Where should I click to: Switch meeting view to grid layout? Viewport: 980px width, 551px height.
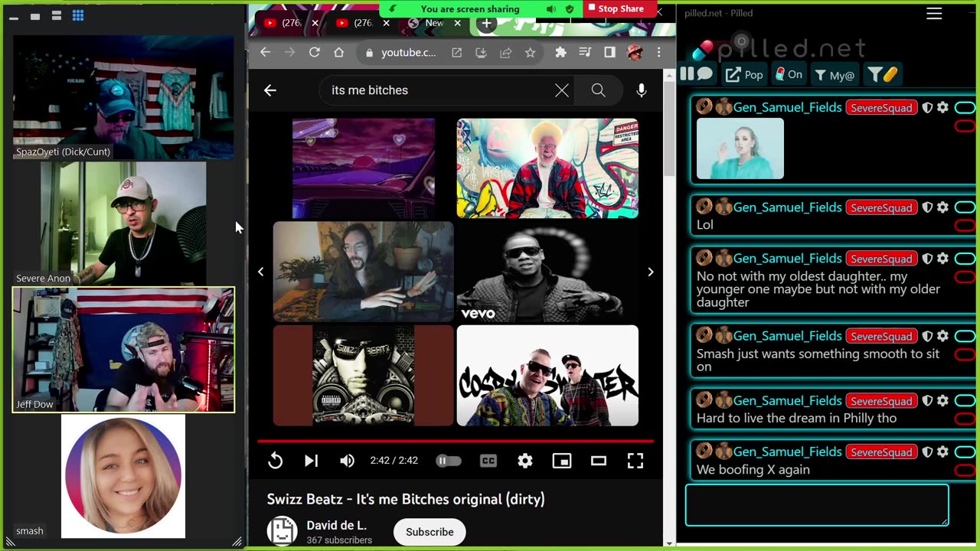coord(78,16)
